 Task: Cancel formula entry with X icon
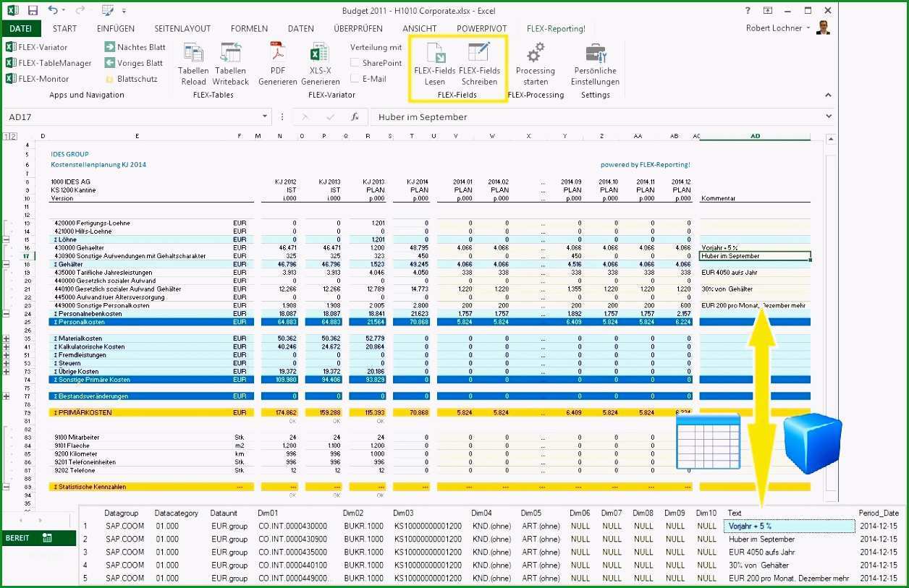point(305,117)
